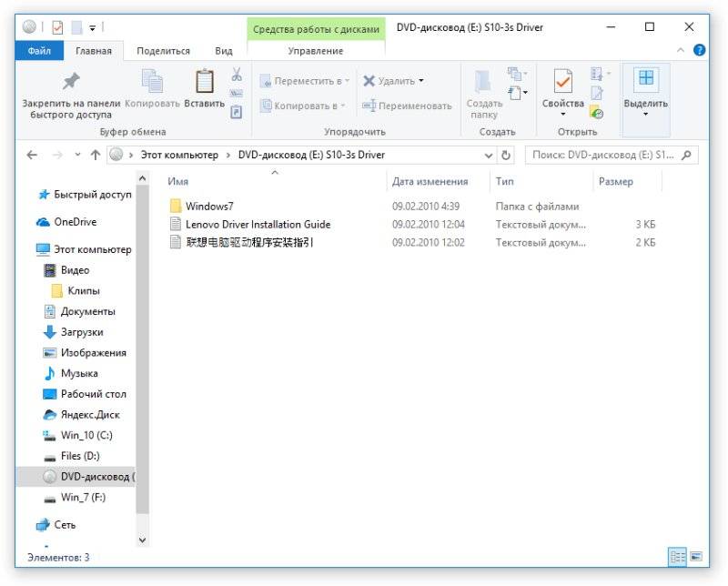This screenshot has height=586, width=728.
Task: Open the Файл menu tab
Action: coord(39,51)
